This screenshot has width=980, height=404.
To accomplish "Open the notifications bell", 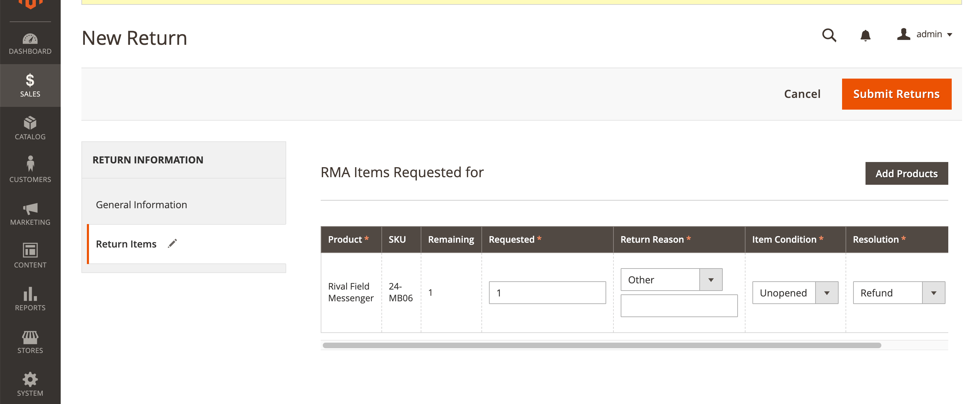I will click(866, 35).
